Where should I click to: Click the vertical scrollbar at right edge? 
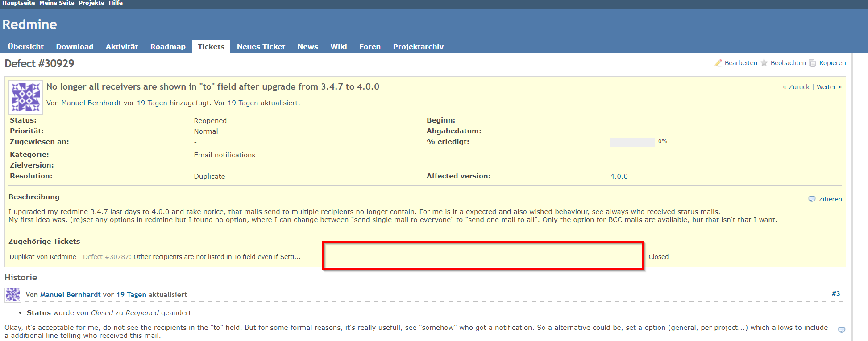click(852, 196)
